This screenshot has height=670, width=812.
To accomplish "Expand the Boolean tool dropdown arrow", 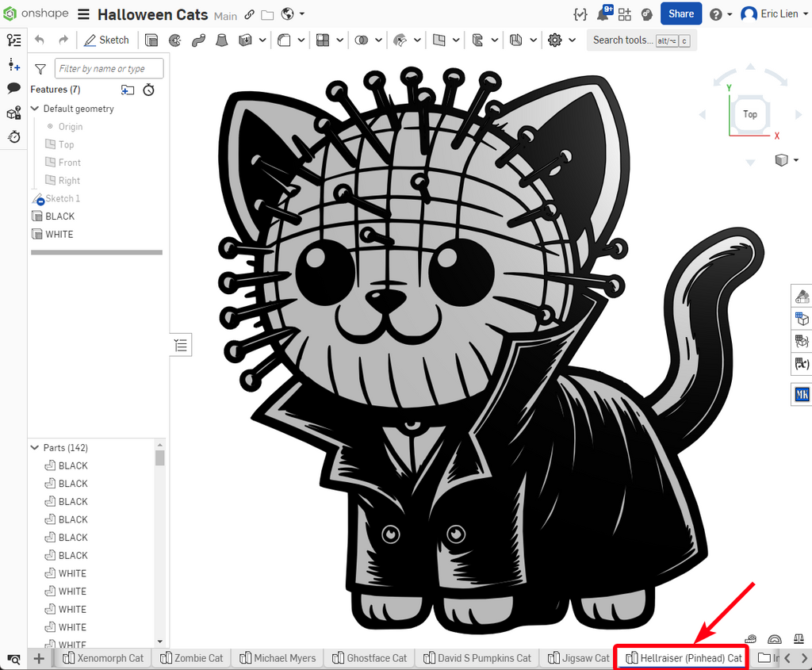I will [378, 40].
